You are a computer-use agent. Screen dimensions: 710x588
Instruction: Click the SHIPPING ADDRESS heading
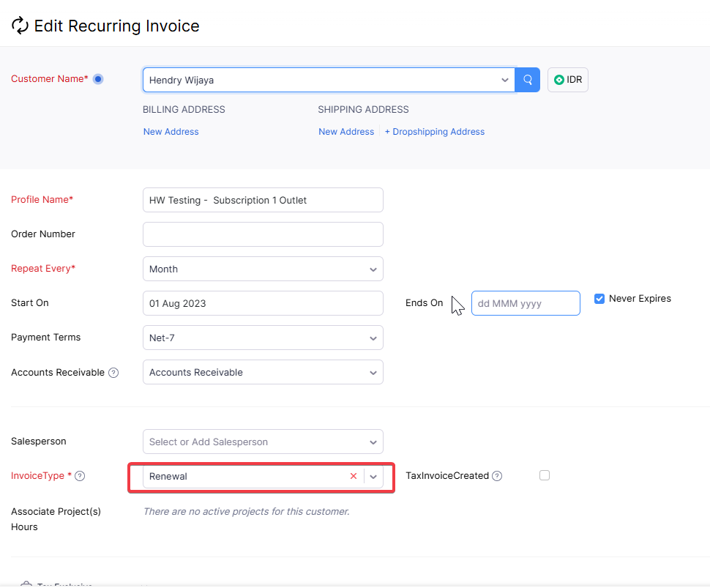point(363,109)
